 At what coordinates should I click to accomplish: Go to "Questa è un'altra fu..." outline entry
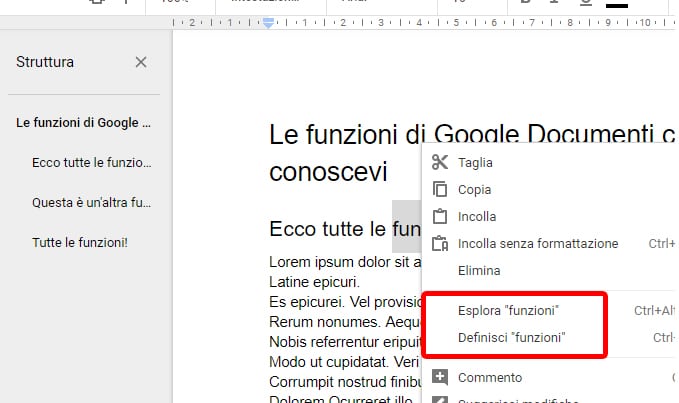[x=92, y=202]
